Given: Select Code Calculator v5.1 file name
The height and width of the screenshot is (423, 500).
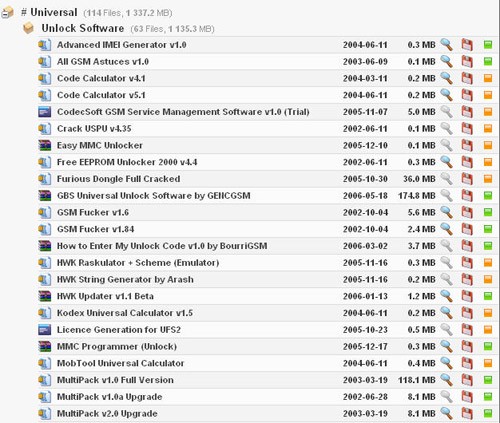Looking at the screenshot, I should click(101, 95).
